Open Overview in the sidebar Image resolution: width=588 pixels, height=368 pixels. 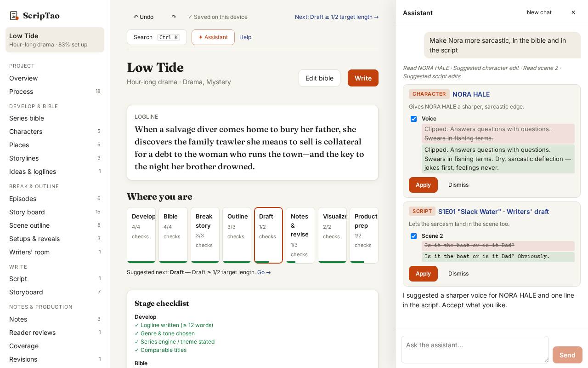pyautogui.click(x=55, y=78)
